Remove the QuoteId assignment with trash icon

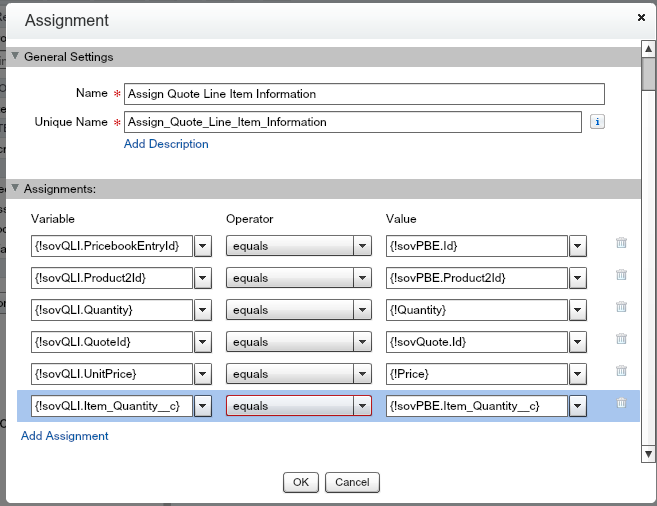click(x=621, y=339)
